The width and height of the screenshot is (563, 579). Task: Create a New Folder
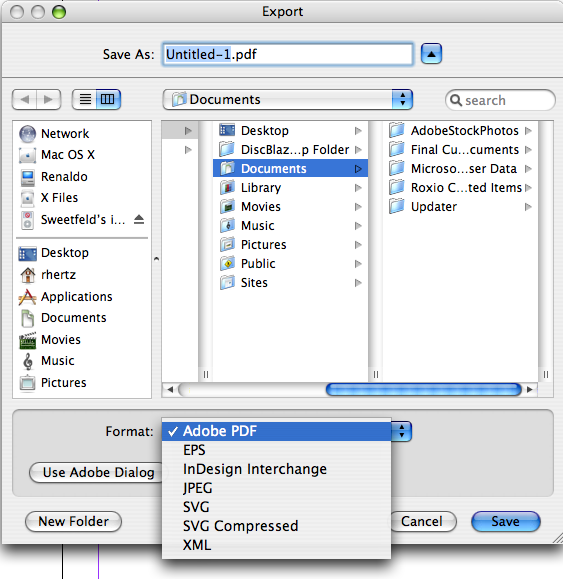pyautogui.click(x=73, y=521)
